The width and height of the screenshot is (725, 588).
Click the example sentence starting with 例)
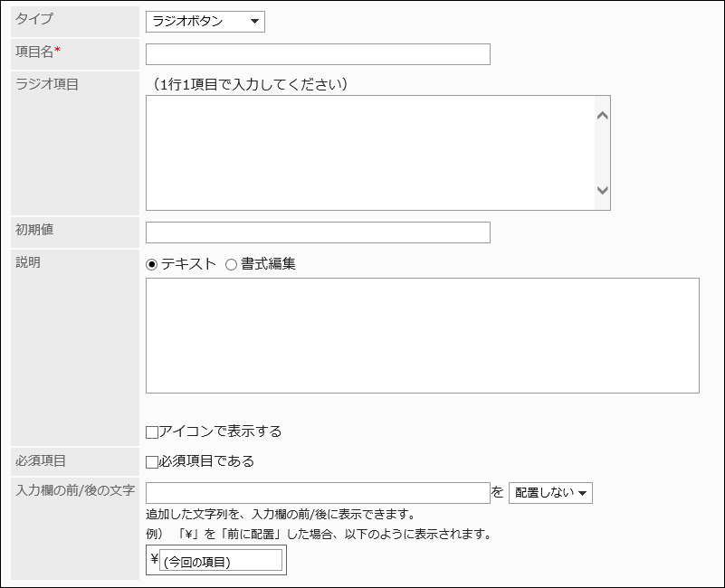319,534
